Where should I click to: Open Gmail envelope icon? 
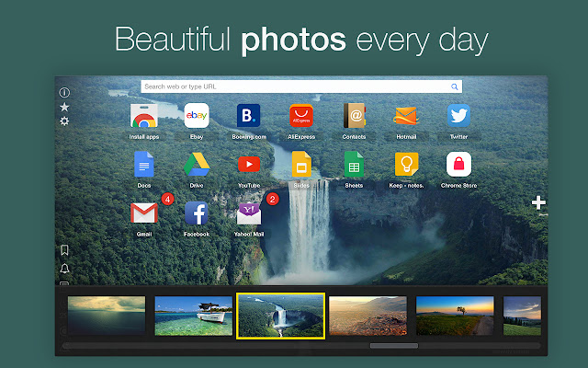coord(144,213)
